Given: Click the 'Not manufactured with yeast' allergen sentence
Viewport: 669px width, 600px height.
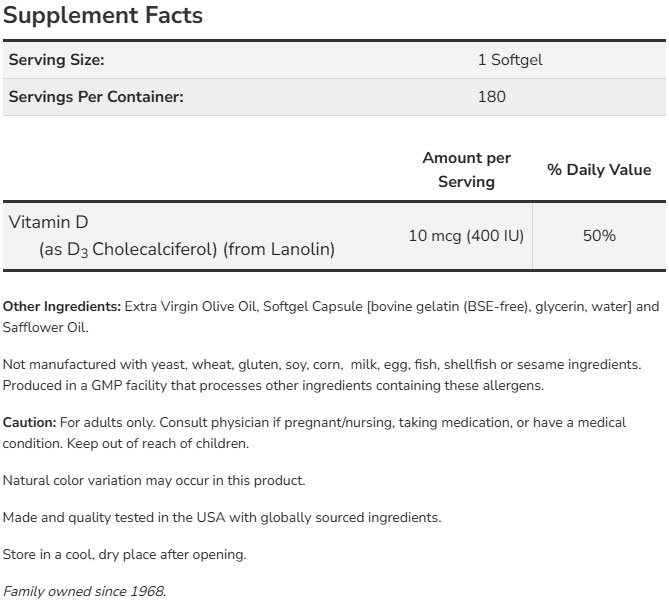Looking at the screenshot, I should 335,365.
